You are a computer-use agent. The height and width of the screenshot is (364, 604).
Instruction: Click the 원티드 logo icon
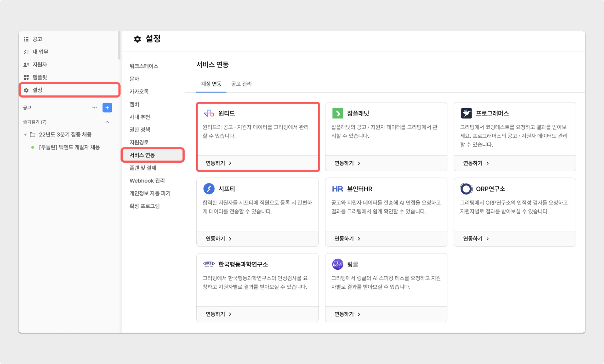[x=209, y=113]
